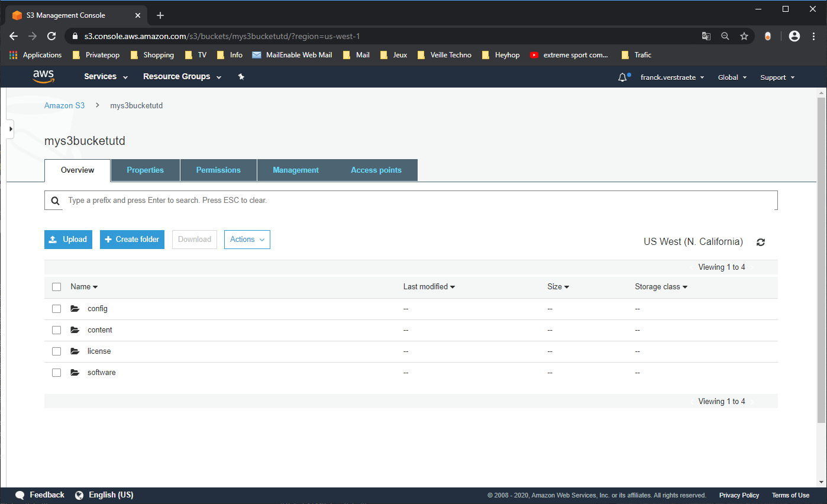Click the pin shortcut icon in AWS navbar

click(241, 77)
